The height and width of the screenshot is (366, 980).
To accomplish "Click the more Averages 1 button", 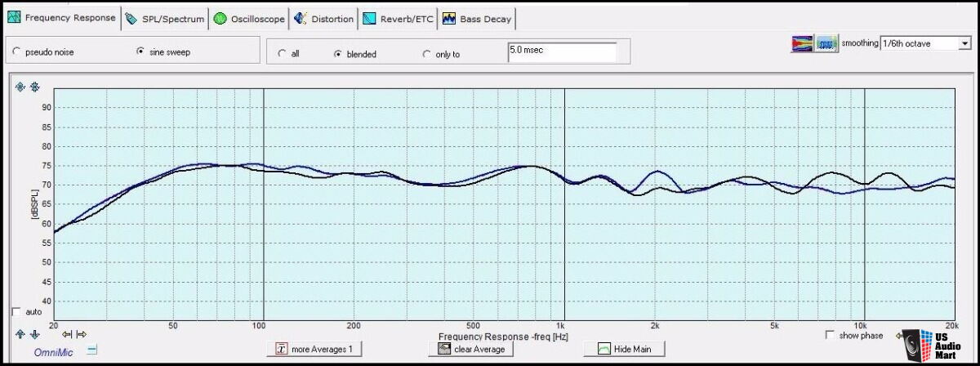I will click(315, 349).
